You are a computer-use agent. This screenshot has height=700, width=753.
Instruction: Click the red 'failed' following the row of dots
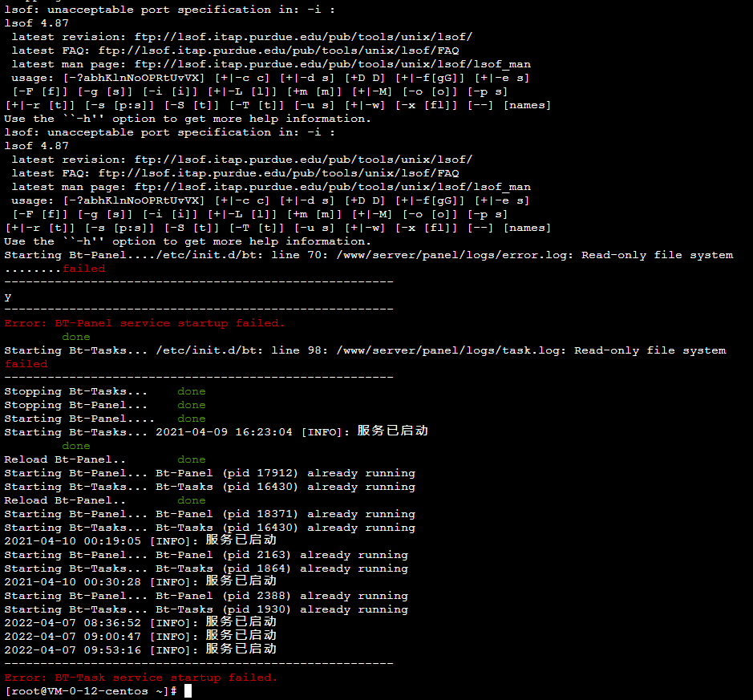tap(83, 269)
